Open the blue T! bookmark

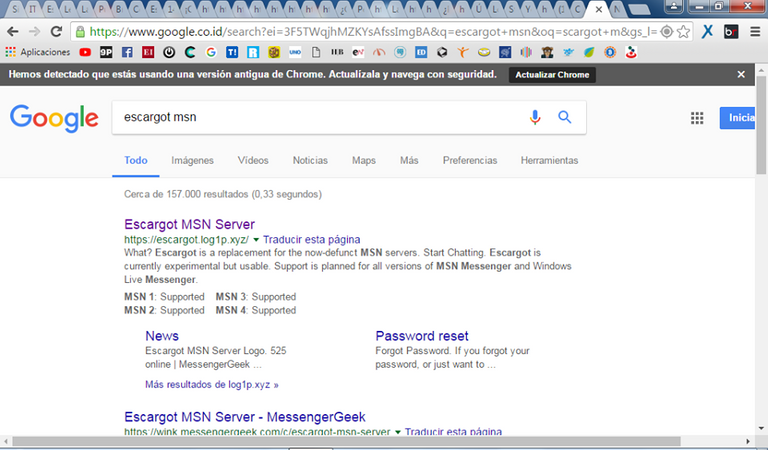[232, 52]
